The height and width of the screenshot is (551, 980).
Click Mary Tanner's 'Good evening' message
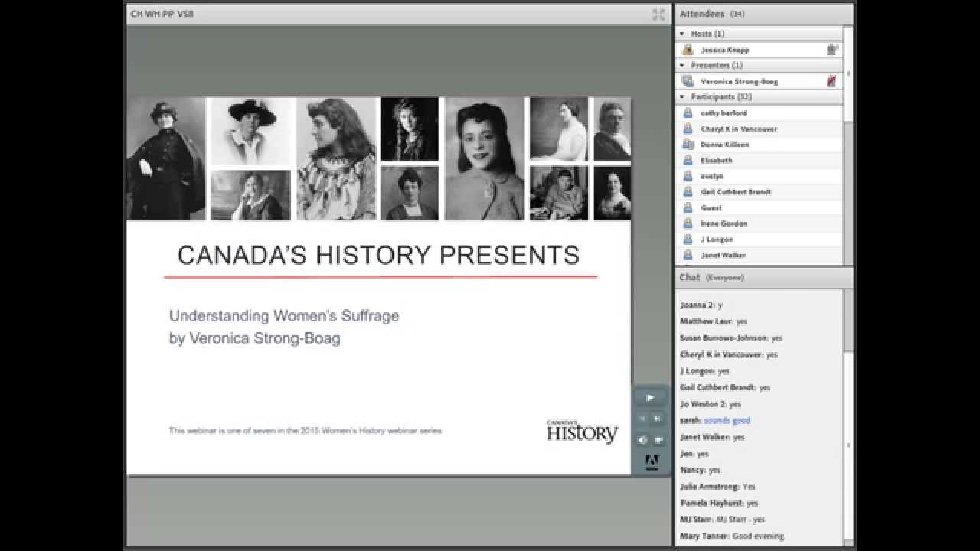point(758,536)
